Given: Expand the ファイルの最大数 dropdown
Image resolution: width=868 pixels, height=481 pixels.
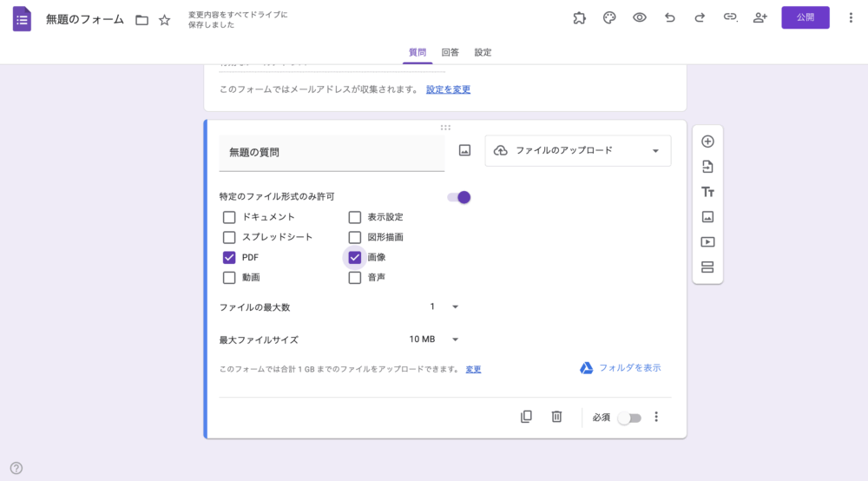Looking at the screenshot, I should (x=444, y=306).
